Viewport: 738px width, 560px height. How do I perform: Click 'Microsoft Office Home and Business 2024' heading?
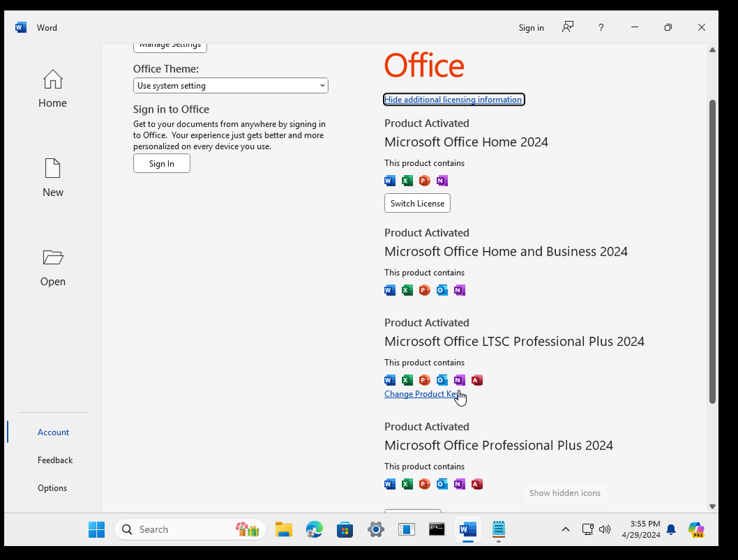[506, 251]
